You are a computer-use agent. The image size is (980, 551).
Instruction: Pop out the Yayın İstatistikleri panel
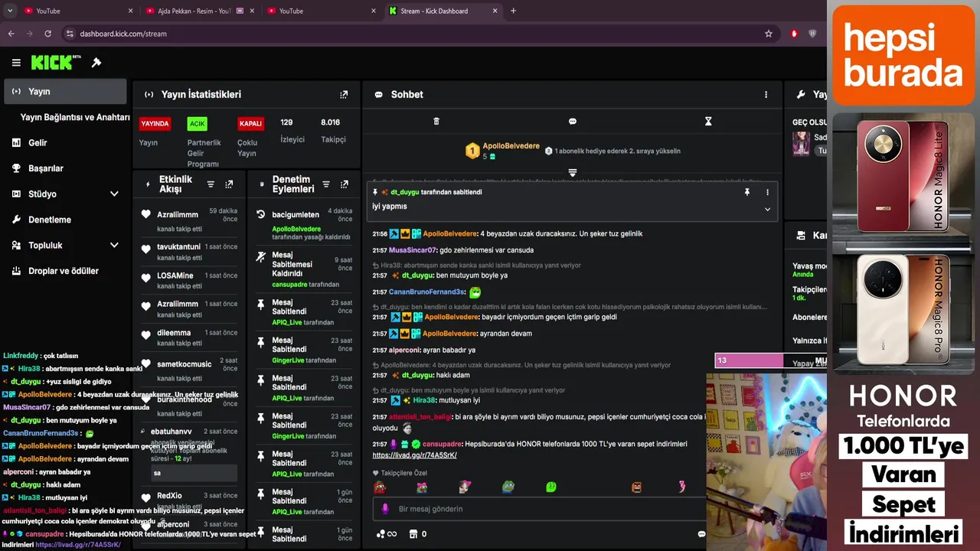pos(344,95)
